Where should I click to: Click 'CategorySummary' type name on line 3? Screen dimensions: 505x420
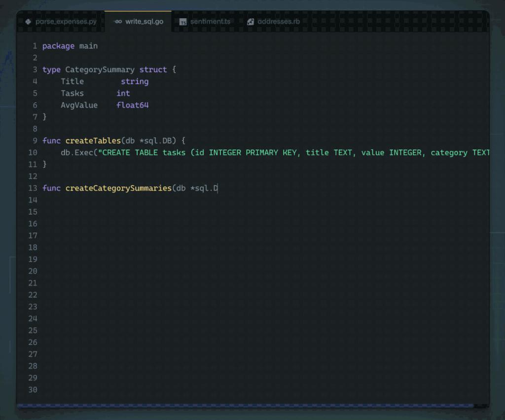click(x=100, y=70)
